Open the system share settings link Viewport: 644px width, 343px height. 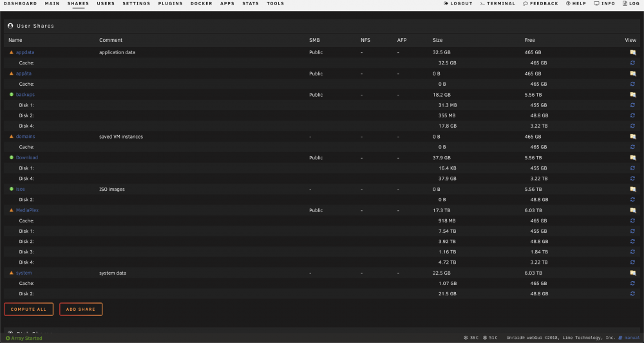pos(24,273)
